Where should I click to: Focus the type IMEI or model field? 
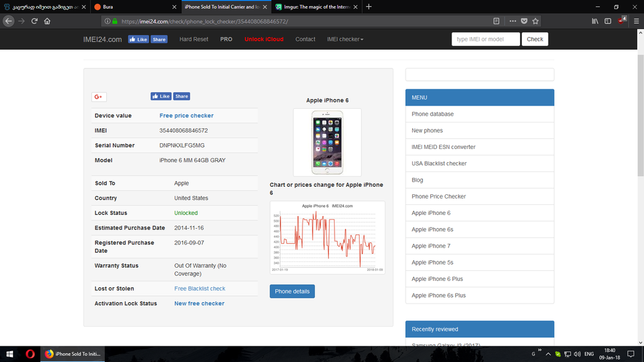click(x=486, y=39)
